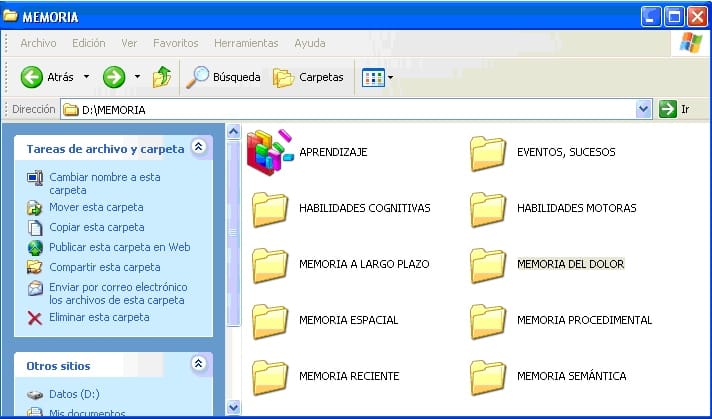Collapse the Otros sitios panel
Screen dimensions: 712x419
pyautogui.click(x=199, y=364)
